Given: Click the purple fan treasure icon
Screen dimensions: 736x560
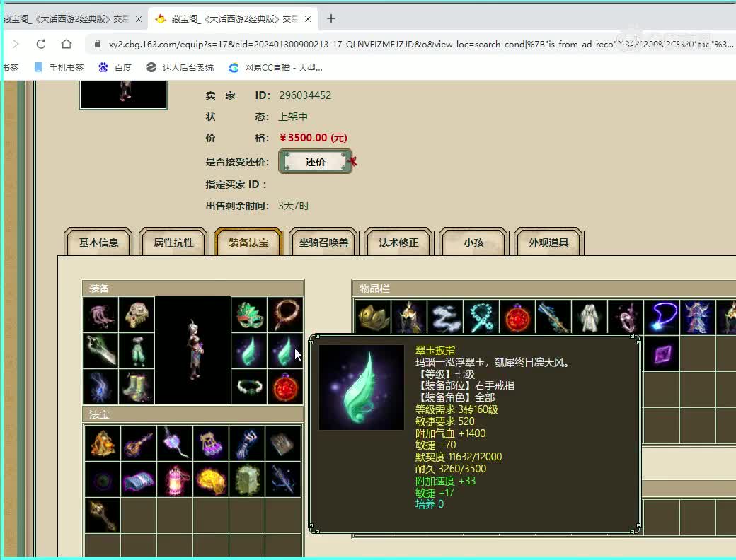Looking at the screenshot, I should pyautogui.click(x=175, y=443).
